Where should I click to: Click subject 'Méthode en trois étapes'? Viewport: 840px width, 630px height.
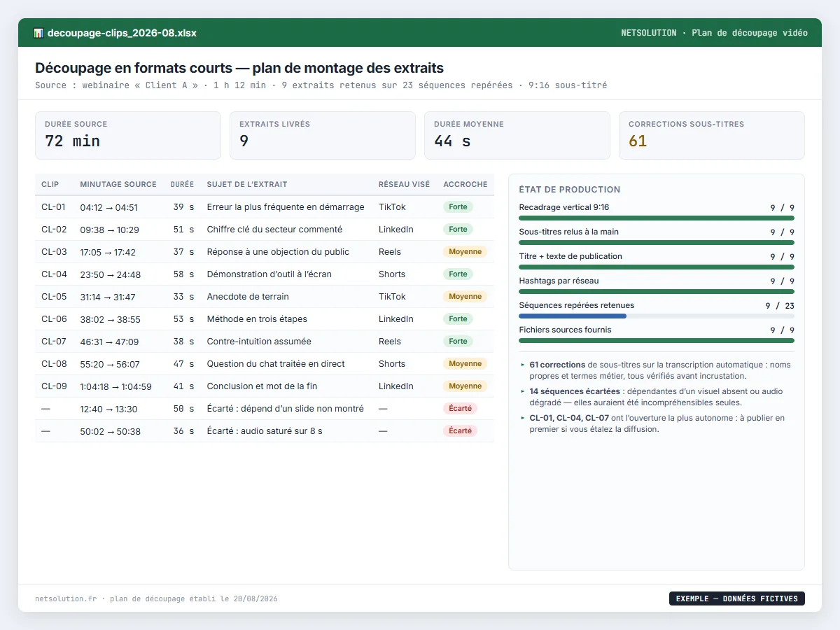point(257,319)
